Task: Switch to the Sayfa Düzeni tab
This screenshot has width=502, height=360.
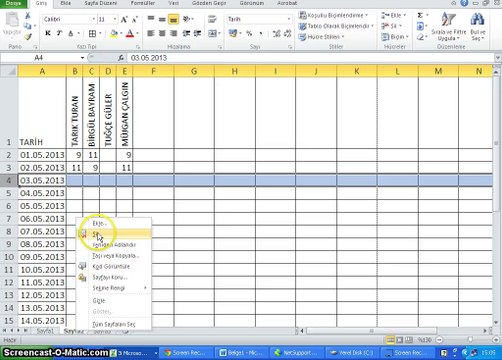Action: pos(100,3)
